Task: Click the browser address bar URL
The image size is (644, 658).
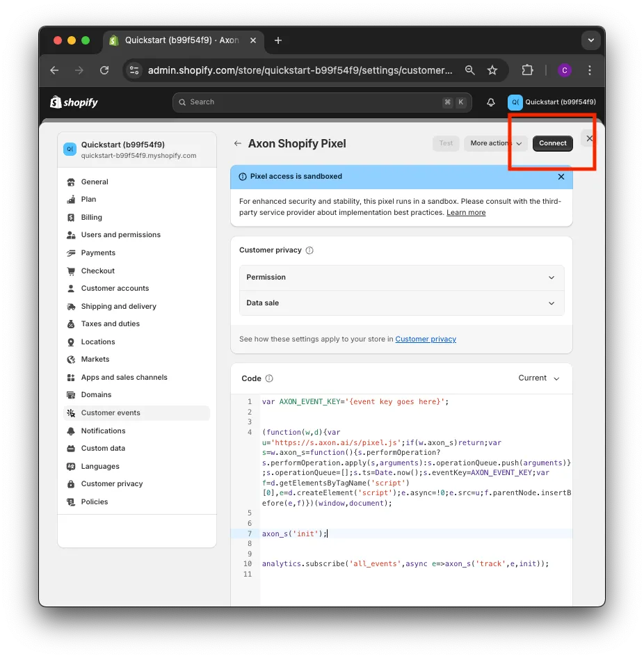Action: point(300,70)
